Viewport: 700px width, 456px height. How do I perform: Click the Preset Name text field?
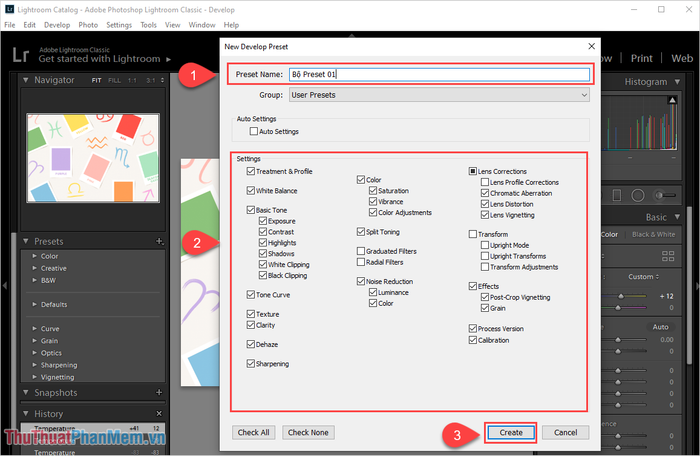pos(438,74)
